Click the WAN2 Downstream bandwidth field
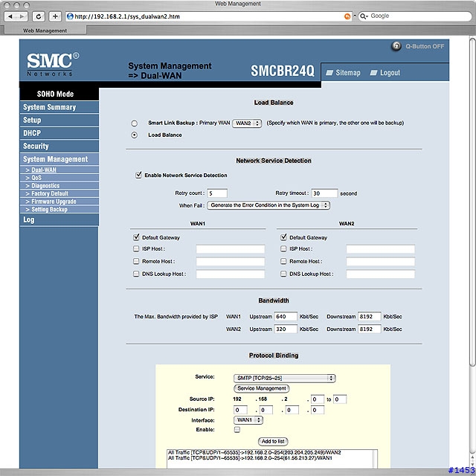The height and width of the screenshot is (476, 476). tap(369, 329)
